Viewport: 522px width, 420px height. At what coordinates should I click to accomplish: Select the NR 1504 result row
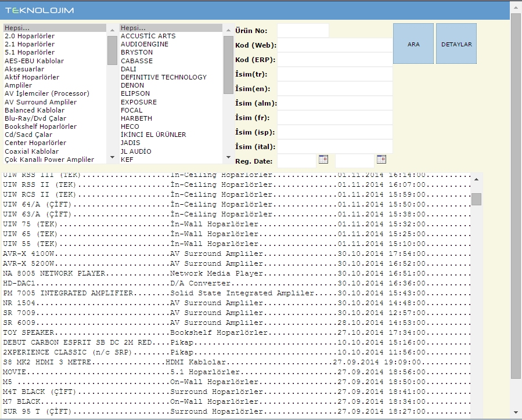tap(236, 303)
